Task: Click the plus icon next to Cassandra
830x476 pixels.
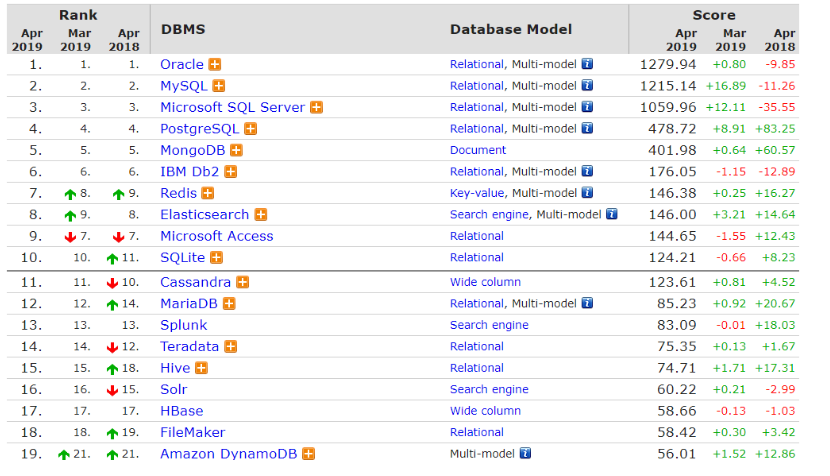Action: pos(242,283)
